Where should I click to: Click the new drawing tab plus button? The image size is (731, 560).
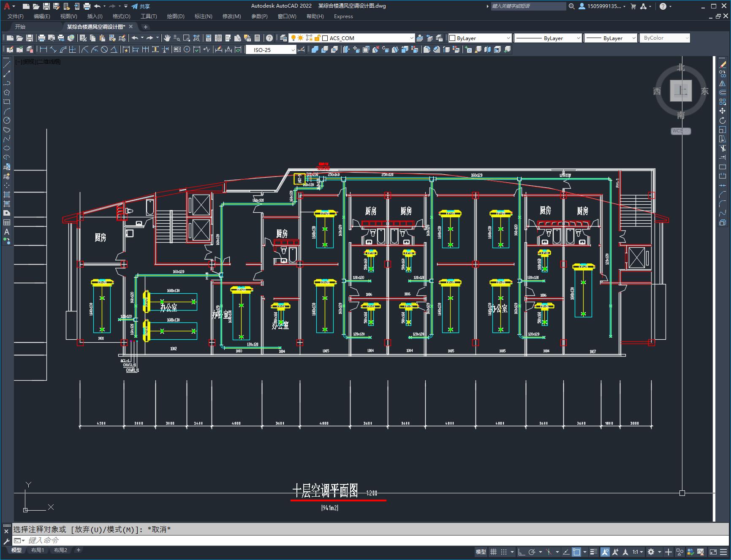(146, 27)
